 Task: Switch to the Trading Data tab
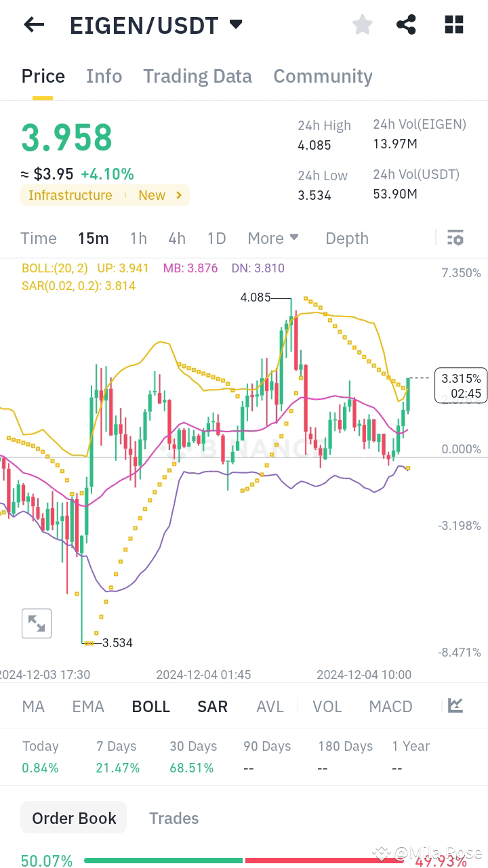[x=197, y=76]
